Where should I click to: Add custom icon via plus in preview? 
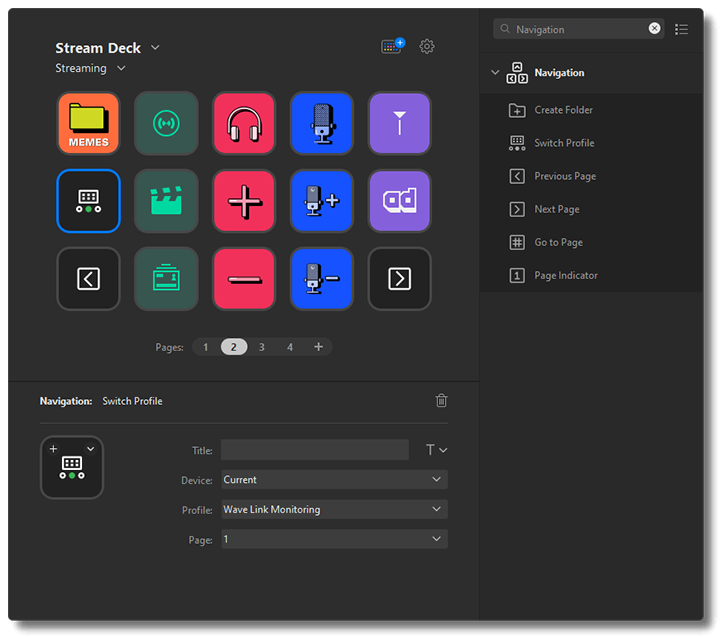tap(53, 449)
